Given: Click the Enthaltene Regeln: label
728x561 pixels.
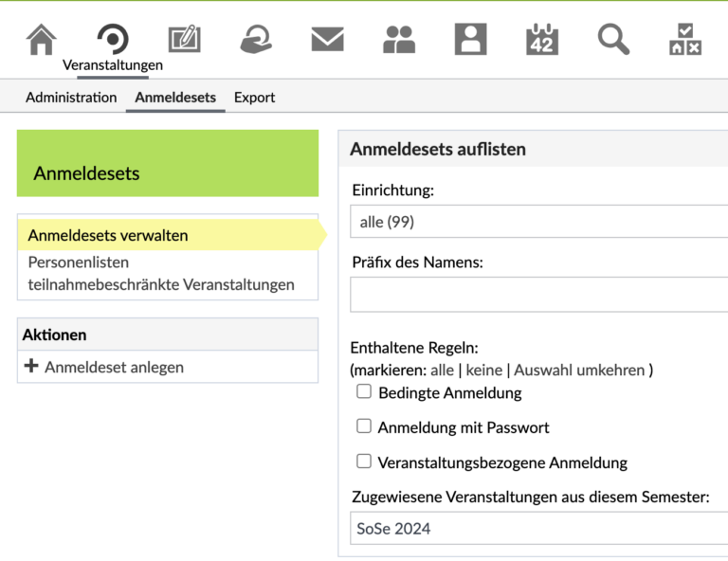Looking at the screenshot, I should tap(414, 348).
